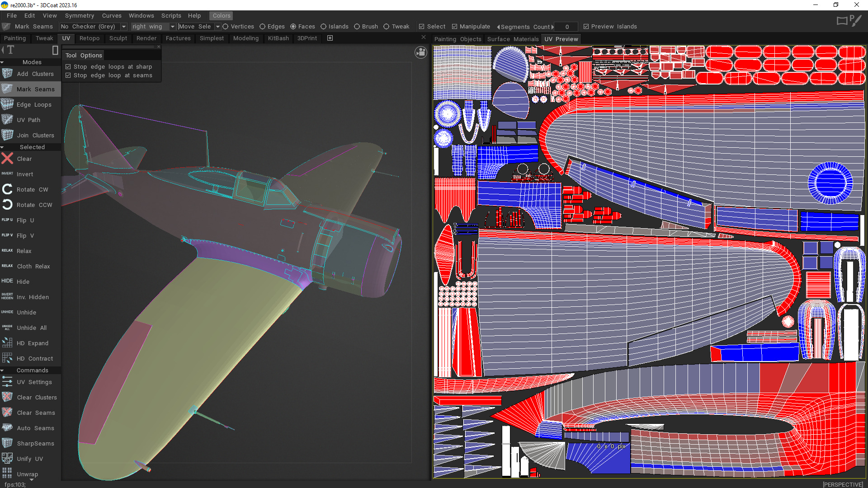Open UV Settings sliders icon

(7, 382)
